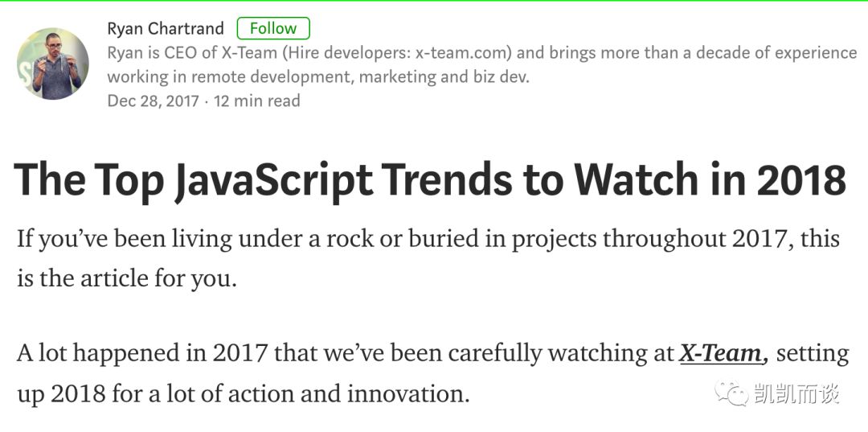Click the line 'up 2018 for a lot of action'

pos(243,393)
